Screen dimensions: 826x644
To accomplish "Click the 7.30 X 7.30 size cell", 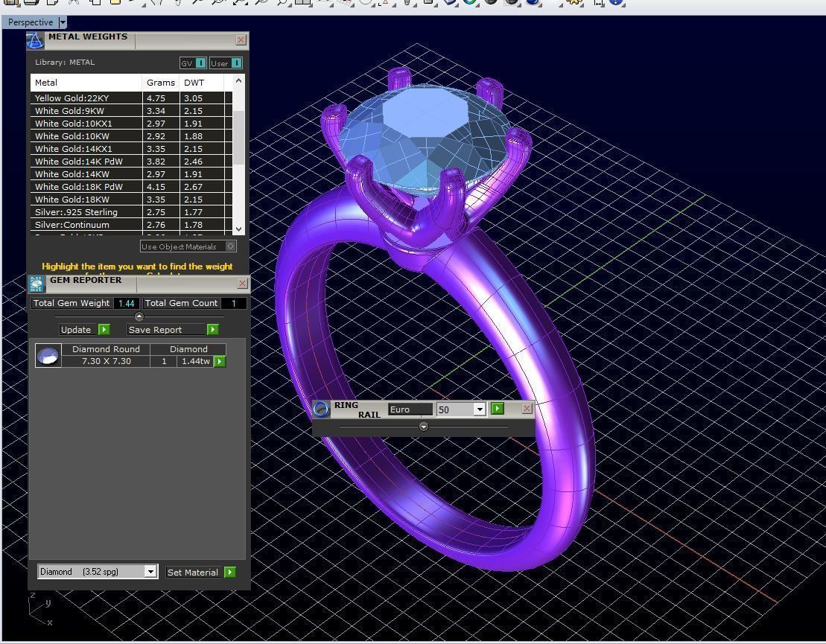I will pyautogui.click(x=106, y=361).
